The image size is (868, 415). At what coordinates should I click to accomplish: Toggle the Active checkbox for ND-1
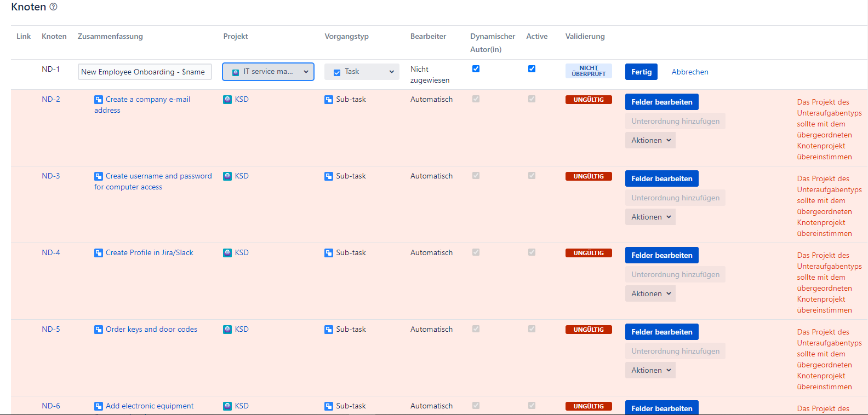point(532,69)
